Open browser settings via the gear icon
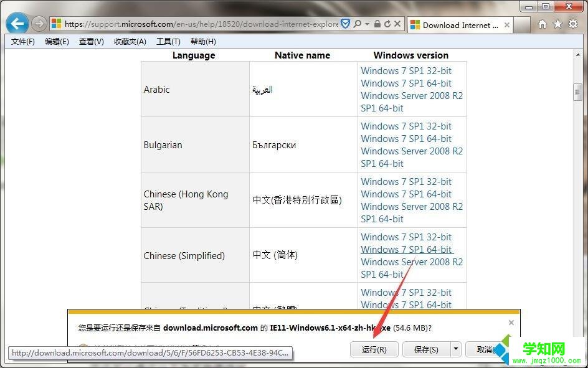 573,23
